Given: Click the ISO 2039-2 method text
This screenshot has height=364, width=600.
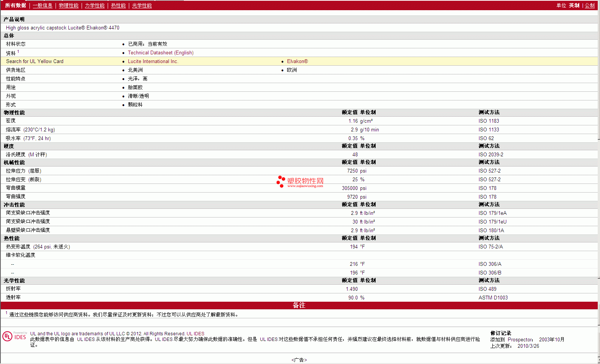Looking at the screenshot, I should [491, 155].
